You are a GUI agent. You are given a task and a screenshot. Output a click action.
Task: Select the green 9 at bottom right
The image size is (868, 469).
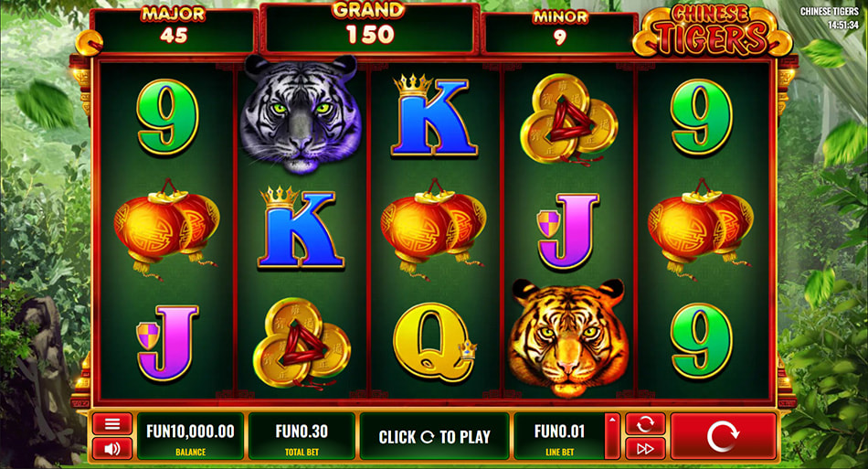701,341
